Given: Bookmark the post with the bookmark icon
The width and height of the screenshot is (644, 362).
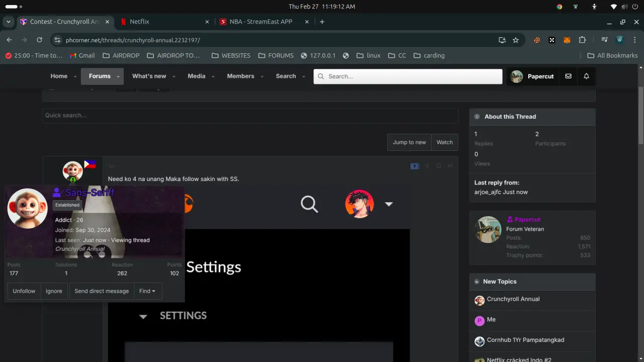Looking at the screenshot, I should click(x=439, y=166).
